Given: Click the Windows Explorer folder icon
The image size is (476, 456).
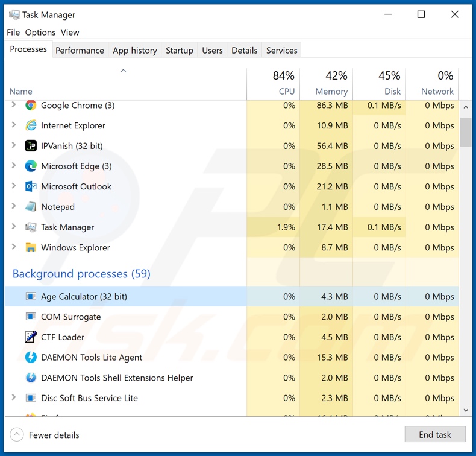Looking at the screenshot, I should [31, 247].
